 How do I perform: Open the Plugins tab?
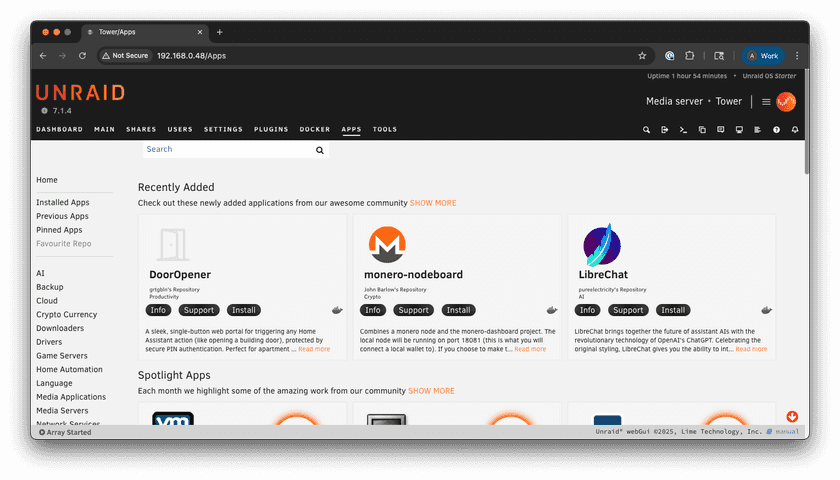tap(271, 130)
